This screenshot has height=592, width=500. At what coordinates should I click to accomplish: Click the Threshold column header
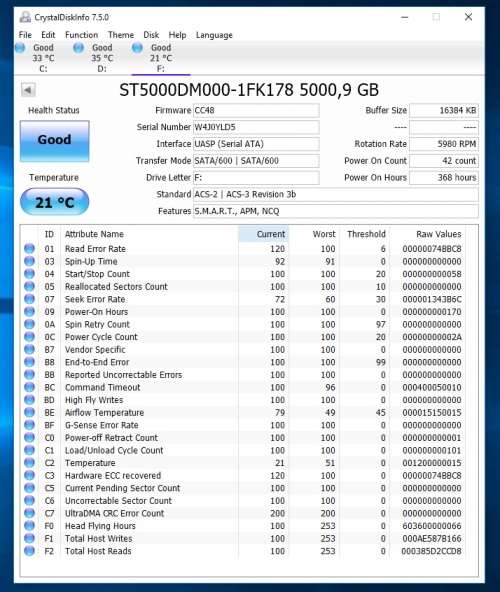click(366, 234)
